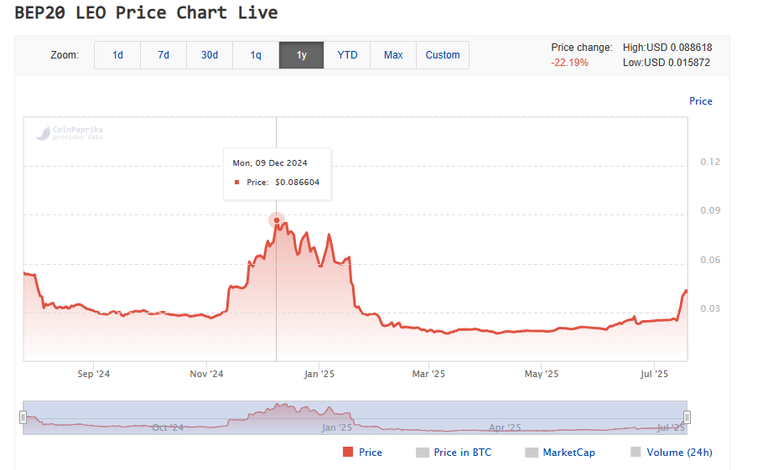Grab the left navigator range handle
Viewport: 768px width, 470px height.
(x=23, y=417)
